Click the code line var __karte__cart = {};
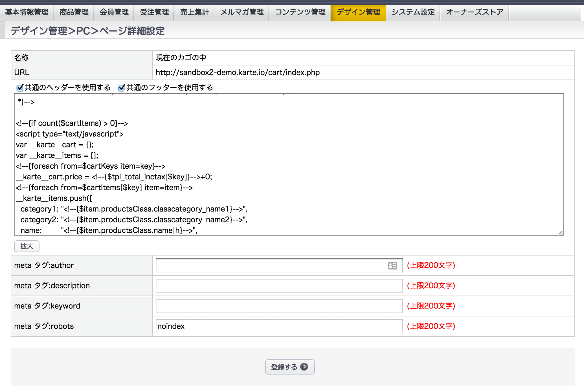584x392 pixels. (55, 145)
